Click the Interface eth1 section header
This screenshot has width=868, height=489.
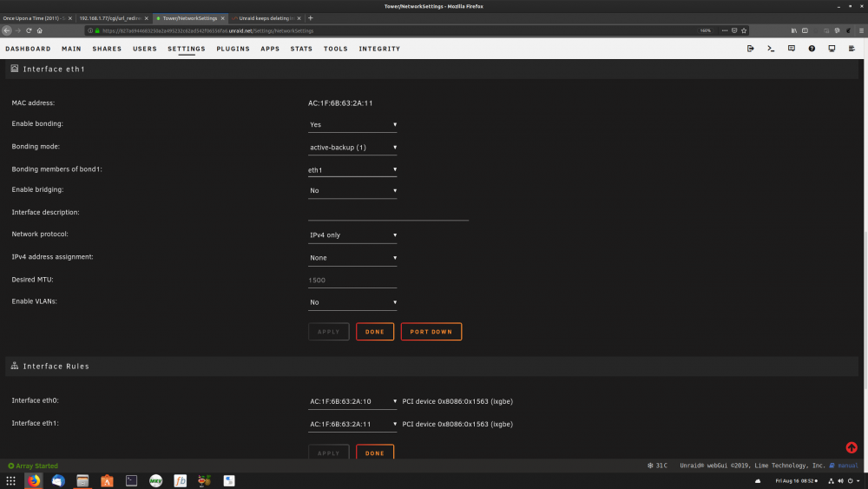tap(431, 69)
